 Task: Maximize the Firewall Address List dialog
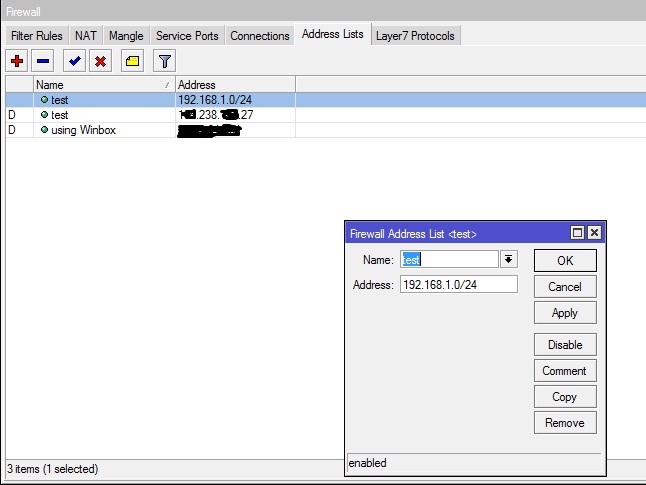577,233
